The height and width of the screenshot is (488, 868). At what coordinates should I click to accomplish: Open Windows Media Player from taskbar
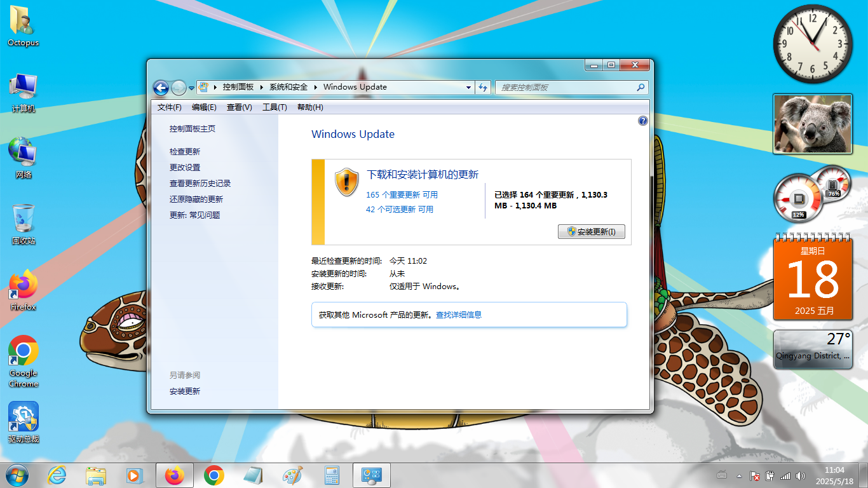point(134,475)
